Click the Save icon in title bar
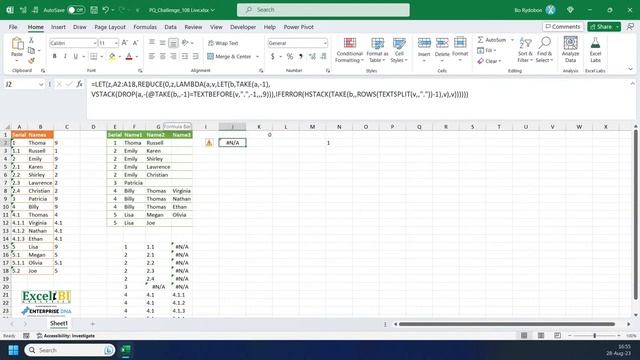 click(94, 10)
